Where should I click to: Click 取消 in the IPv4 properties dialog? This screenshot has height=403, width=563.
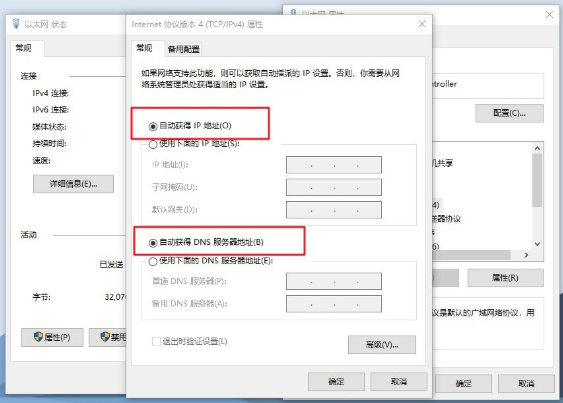(x=399, y=381)
